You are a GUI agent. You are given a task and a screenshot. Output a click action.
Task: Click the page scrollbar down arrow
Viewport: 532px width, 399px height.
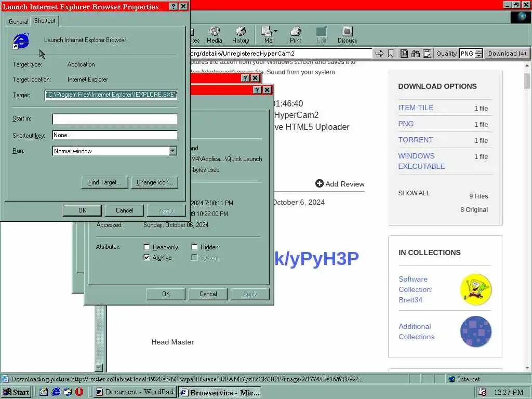527,368
